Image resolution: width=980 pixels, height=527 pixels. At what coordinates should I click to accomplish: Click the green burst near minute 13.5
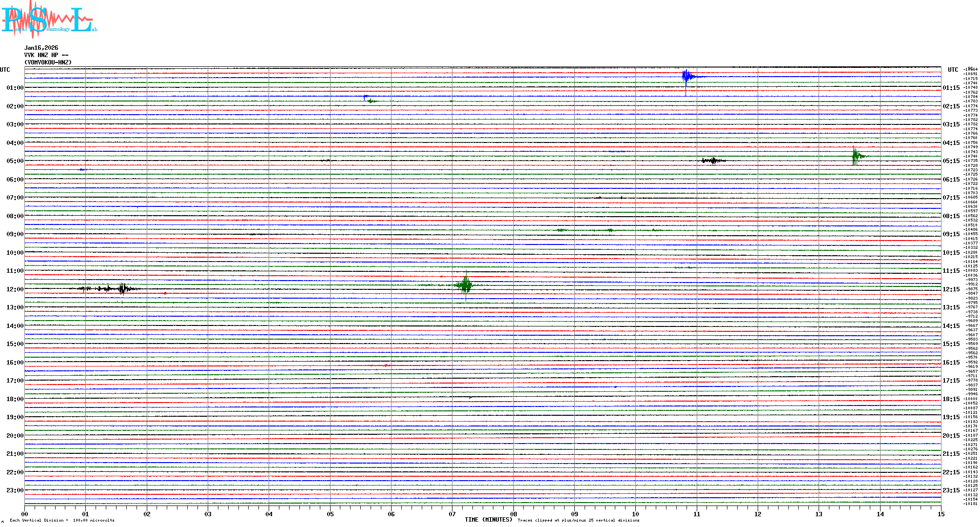856,156
